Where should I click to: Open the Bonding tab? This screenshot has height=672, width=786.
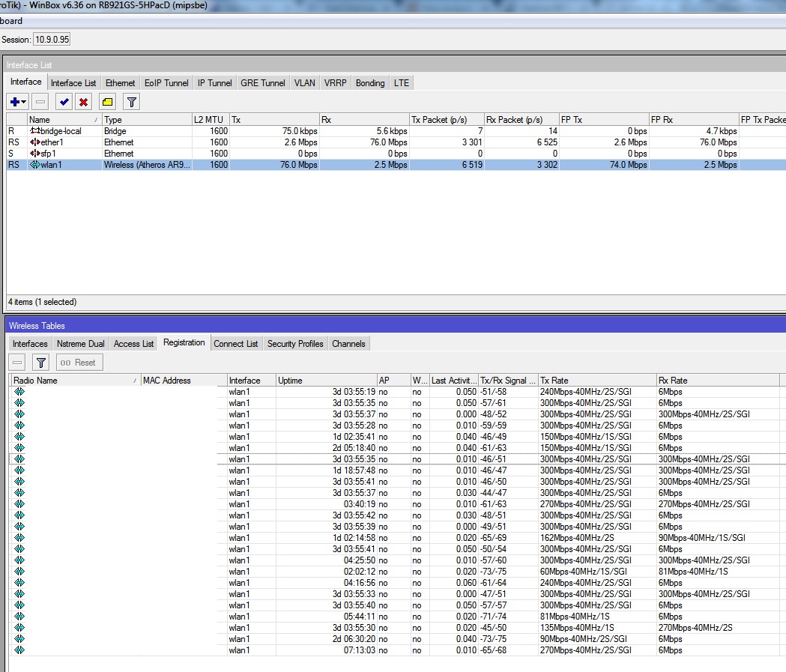[370, 83]
